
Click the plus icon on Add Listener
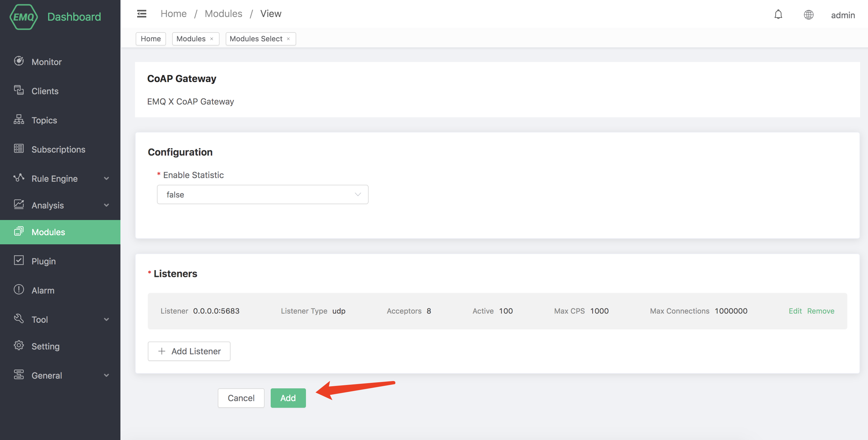[162, 351]
